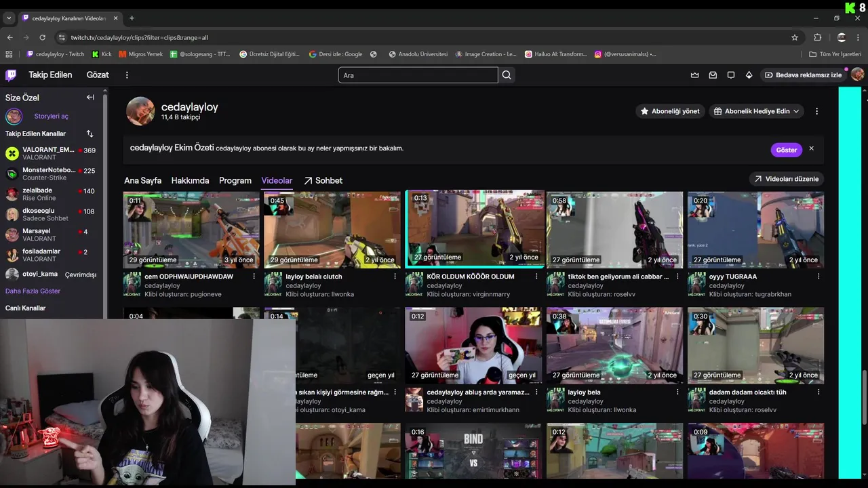This screenshot has height=488, width=868.
Task: Open channel options three-dot menu beside Abonelik
Action: (x=816, y=111)
